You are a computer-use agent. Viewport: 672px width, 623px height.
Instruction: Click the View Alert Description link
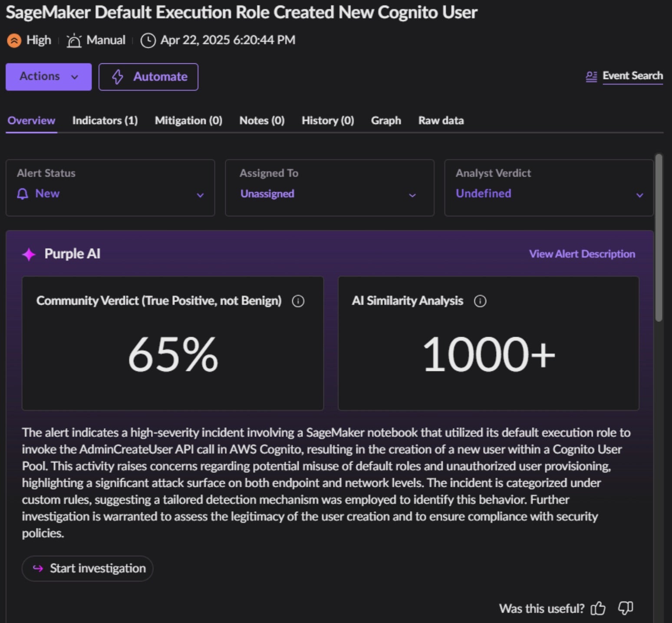[582, 254]
